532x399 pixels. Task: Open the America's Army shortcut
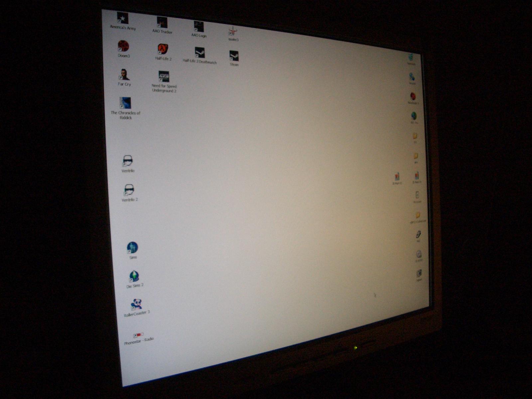122,19
